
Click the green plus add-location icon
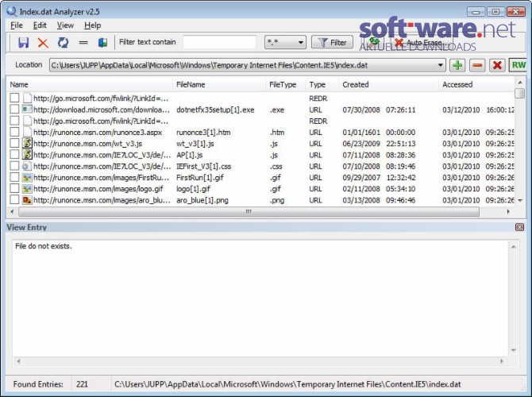(x=457, y=65)
